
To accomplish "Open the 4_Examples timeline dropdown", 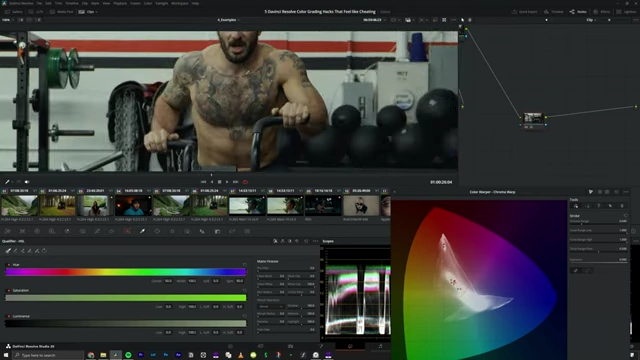I will click(228, 20).
